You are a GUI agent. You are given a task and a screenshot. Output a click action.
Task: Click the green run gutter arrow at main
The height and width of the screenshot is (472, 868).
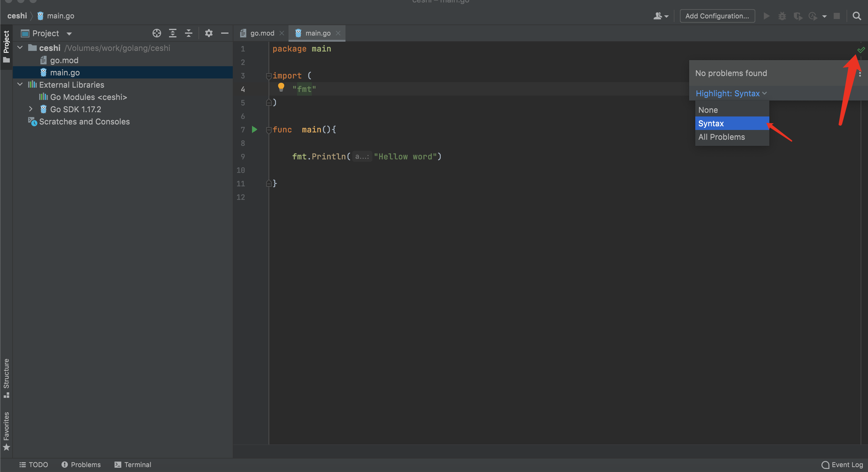click(x=255, y=129)
